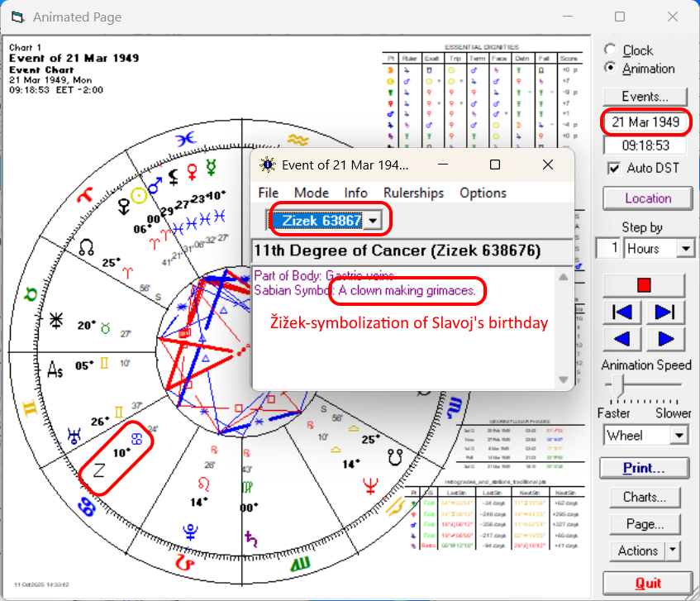
Task: Click the yellow Gemini sign on outer ring
Action: tap(30, 408)
